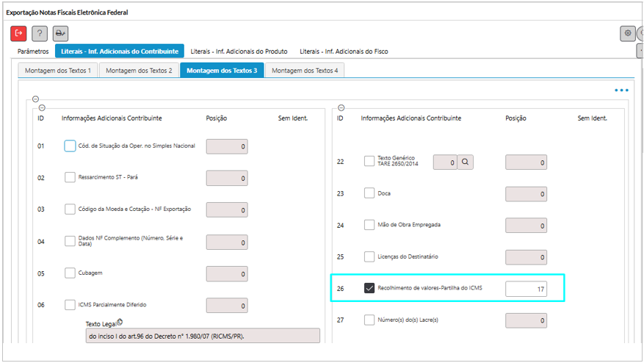Image resolution: width=644 pixels, height=363 pixels.
Task: Switch to the Parâmetros tab
Action: [33, 51]
